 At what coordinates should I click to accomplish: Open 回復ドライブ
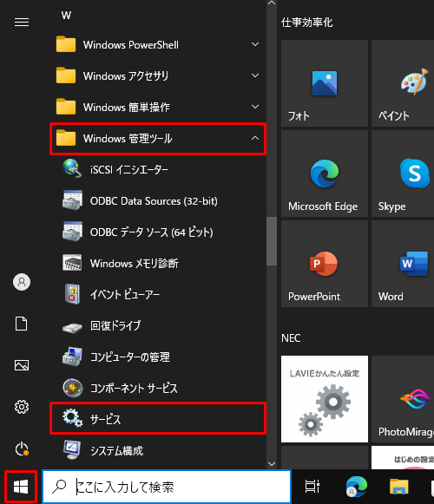coord(158,325)
